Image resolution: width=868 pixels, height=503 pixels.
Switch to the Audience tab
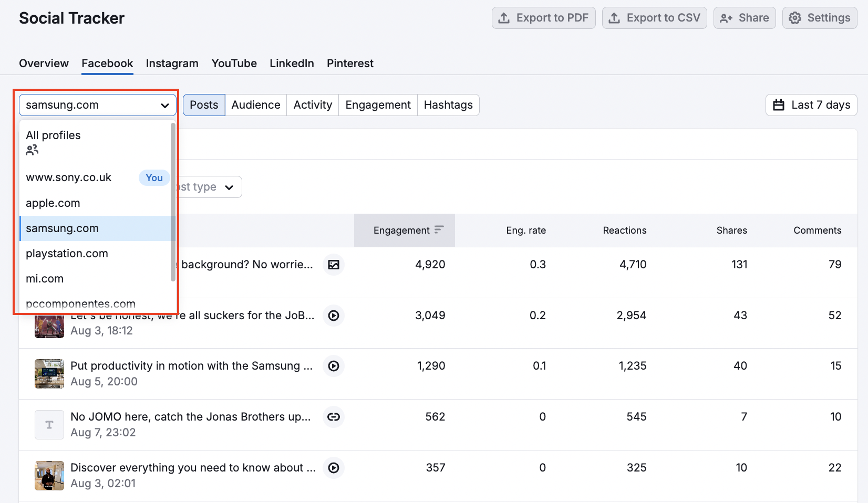click(x=255, y=105)
